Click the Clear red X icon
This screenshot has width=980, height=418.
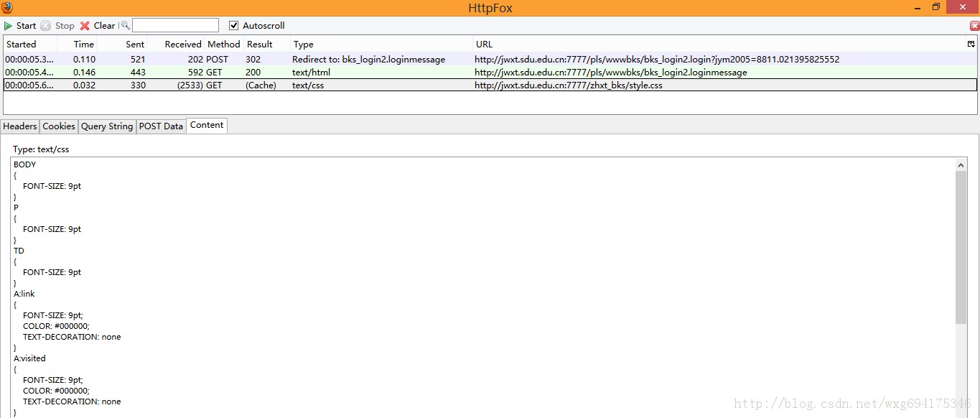click(85, 25)
